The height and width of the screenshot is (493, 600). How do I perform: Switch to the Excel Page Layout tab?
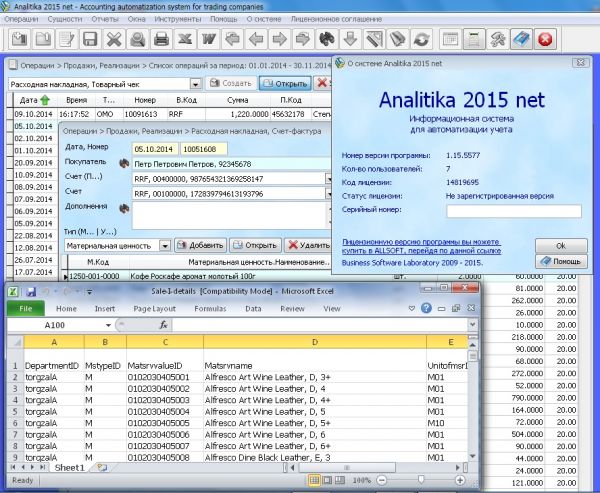(154, 309)
